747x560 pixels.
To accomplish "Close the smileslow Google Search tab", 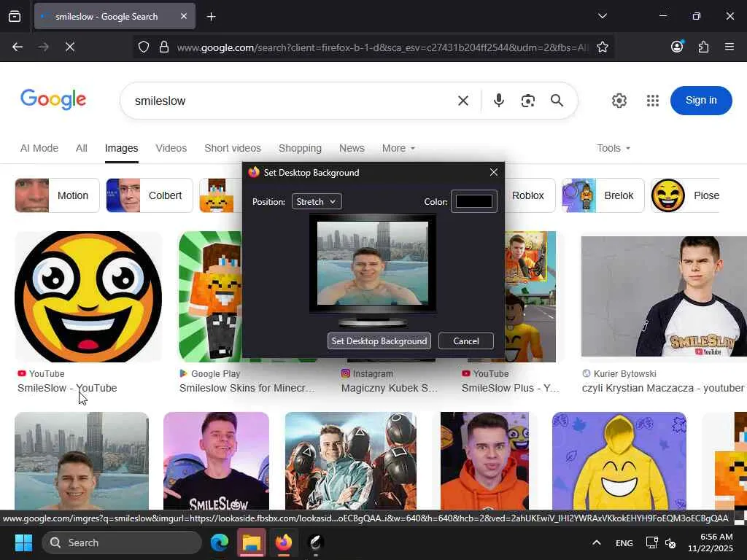I will coord(184,16).
